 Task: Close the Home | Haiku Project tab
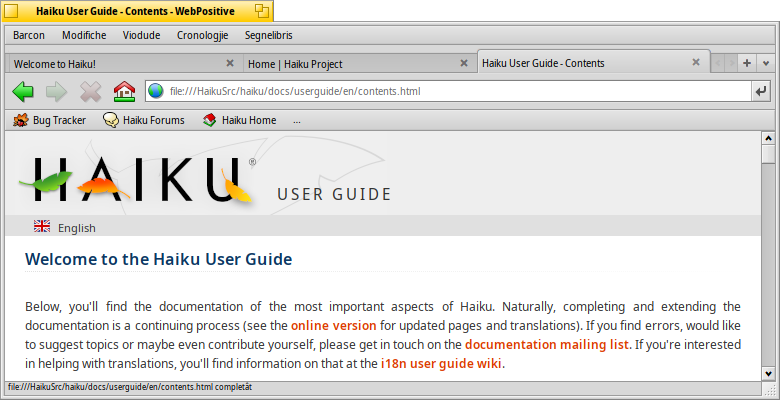(463, 63)
